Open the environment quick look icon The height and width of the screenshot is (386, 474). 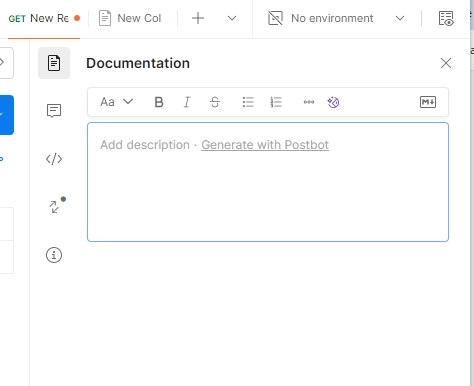(446, 18)
